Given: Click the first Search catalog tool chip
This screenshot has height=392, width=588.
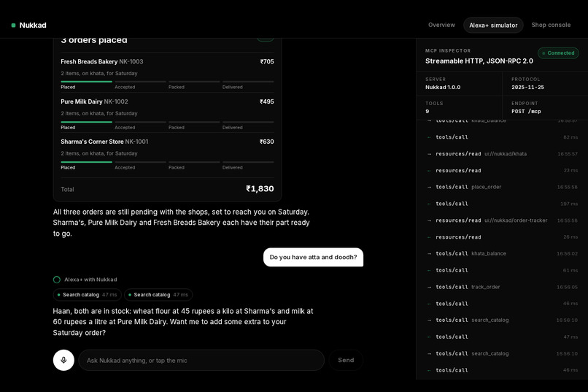Looking at the screenshot, I should (87, 295).
